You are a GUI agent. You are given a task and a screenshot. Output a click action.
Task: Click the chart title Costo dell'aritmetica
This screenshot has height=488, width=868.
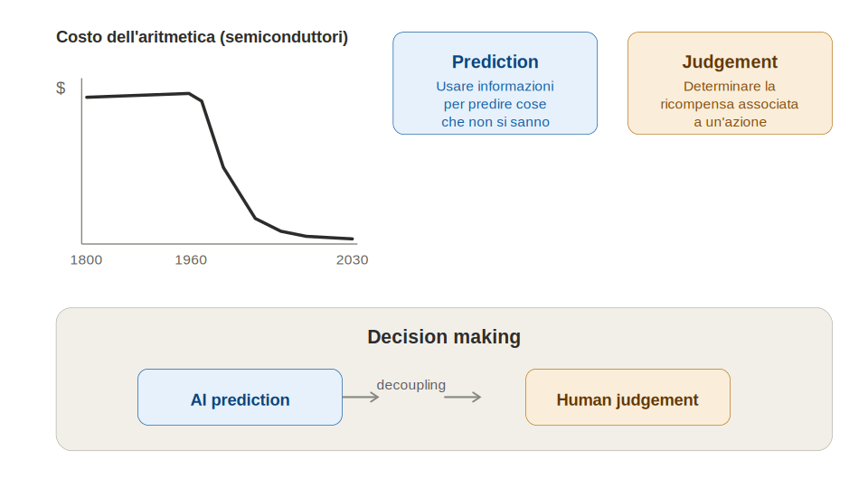[x=202, y=37]
